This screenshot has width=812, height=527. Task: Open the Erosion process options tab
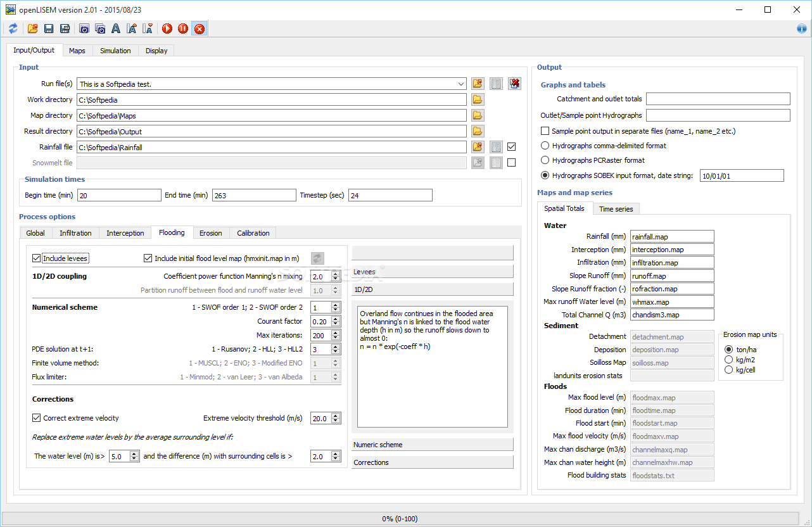point(211,233)
